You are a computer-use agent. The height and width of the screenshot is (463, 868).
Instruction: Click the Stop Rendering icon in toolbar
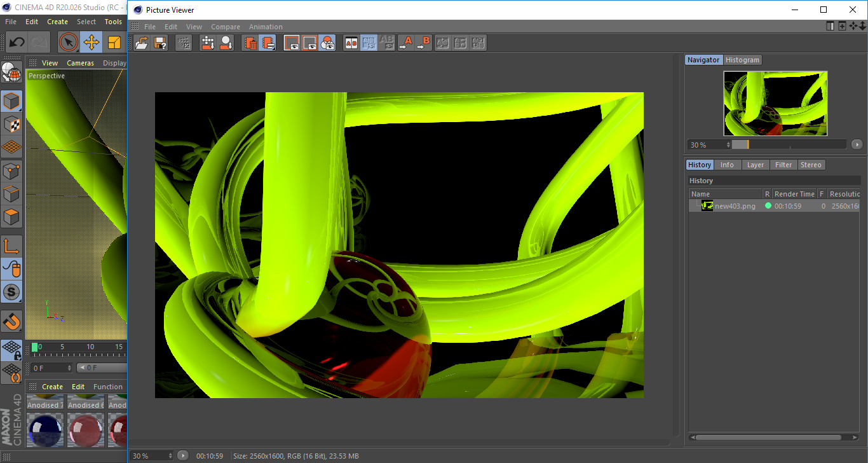(184, 43)
